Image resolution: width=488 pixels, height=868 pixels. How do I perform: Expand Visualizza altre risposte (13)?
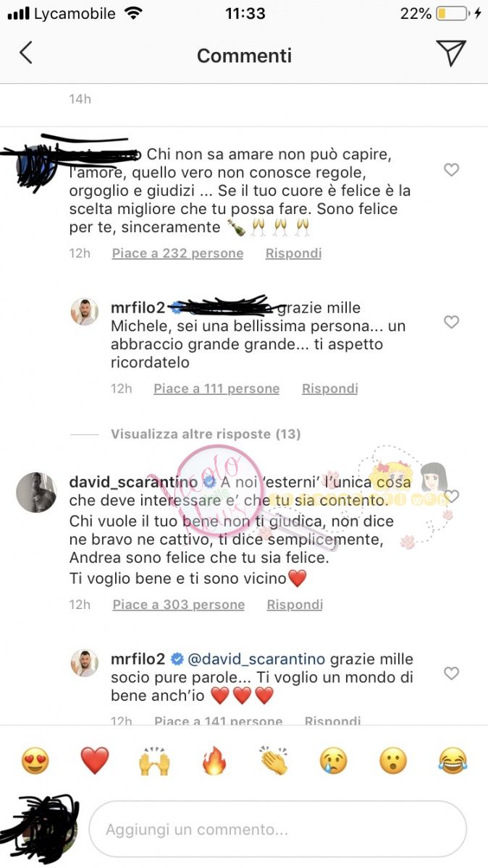(x=206, y=434)
